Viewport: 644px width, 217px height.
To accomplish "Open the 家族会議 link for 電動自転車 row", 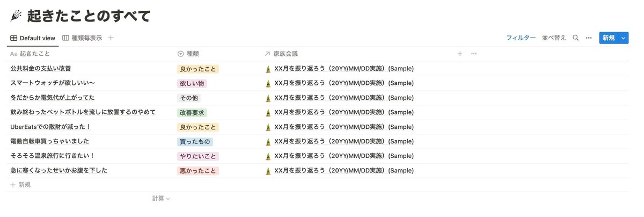I will tap(343, 141).
